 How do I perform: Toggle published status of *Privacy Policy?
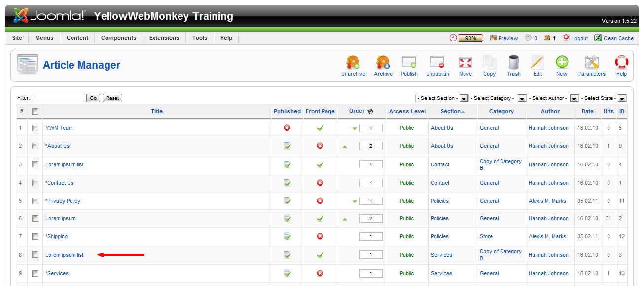click(x=287, y=201)
